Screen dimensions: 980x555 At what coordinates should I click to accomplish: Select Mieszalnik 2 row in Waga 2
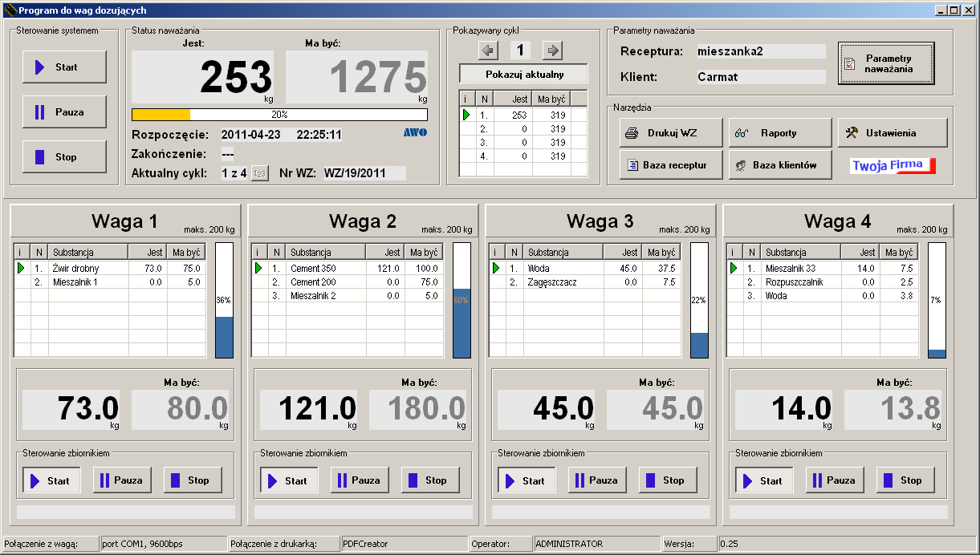coord(348,296)
